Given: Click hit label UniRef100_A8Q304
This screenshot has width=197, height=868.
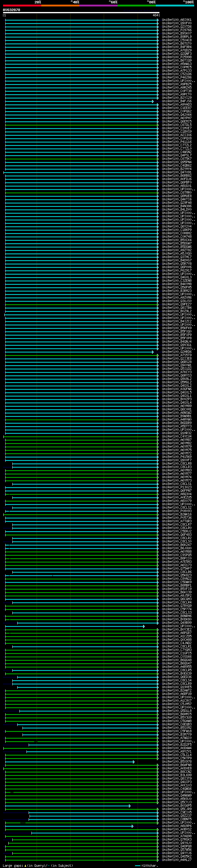Looking at the screenshot, I should pos(176,494).
